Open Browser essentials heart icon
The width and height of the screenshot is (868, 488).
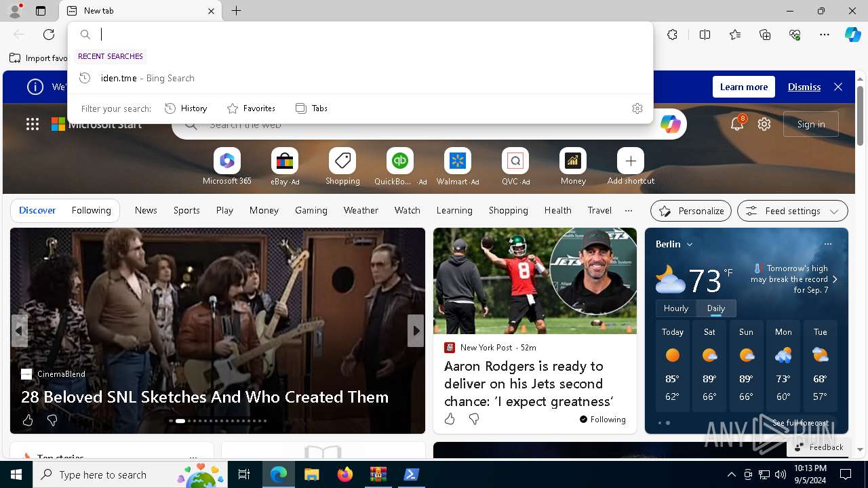click(795, 35)
